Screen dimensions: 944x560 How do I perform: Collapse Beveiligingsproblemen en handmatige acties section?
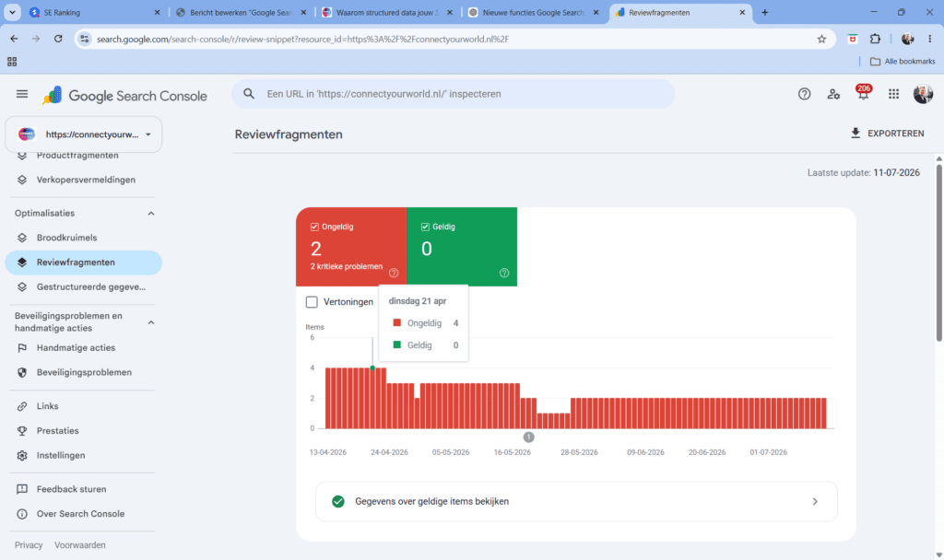[x=151, y=322]
